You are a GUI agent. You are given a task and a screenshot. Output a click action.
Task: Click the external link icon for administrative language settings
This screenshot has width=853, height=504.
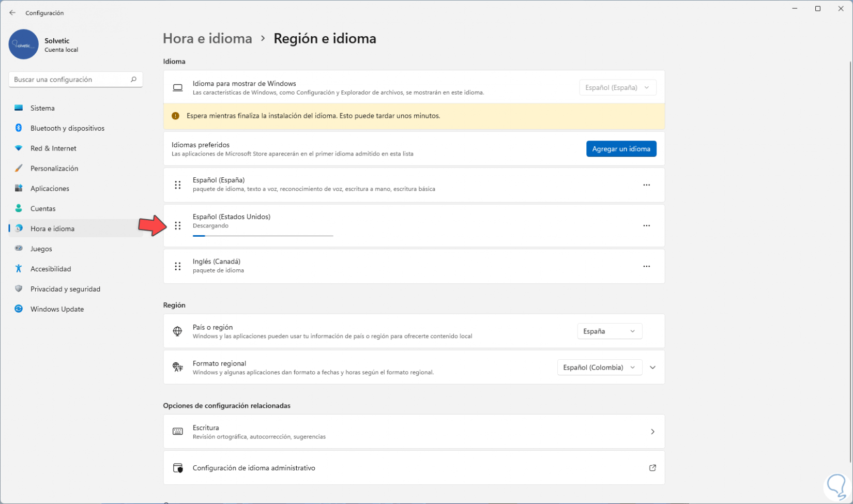(652, 468)
